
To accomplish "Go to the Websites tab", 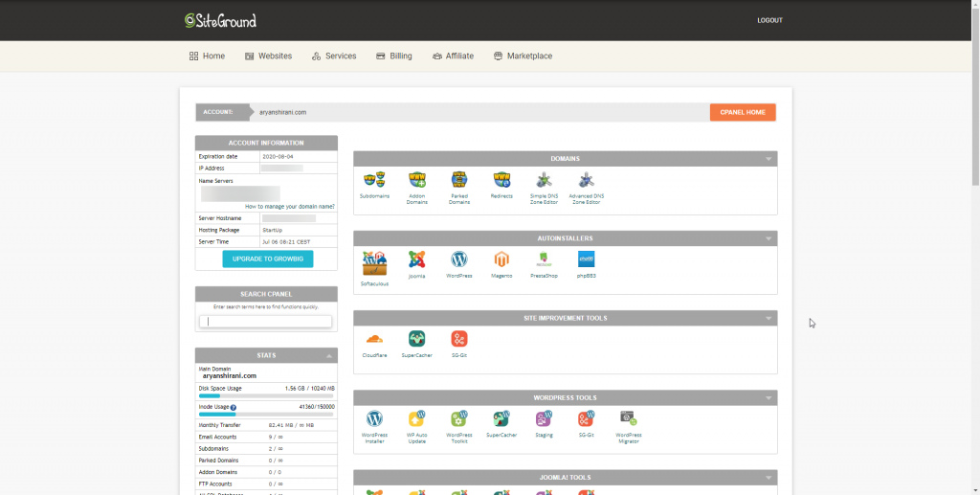I will [268, 56].
